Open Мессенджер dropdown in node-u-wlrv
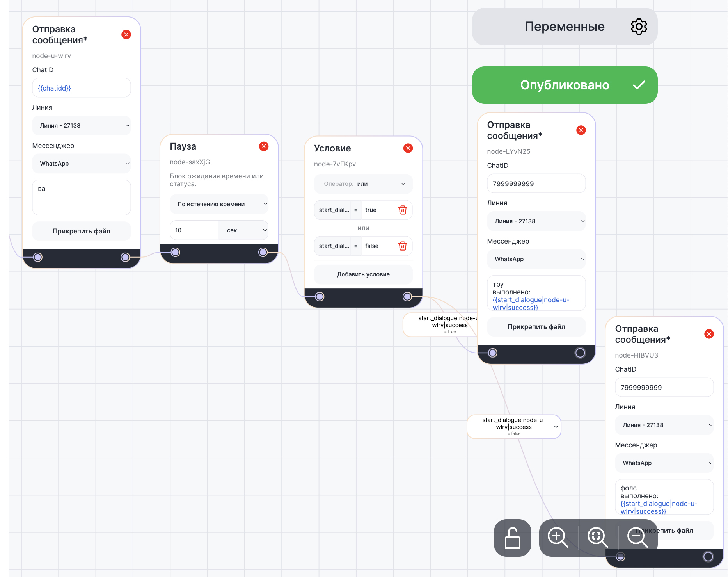728x577 pixels. click(81, 164)
